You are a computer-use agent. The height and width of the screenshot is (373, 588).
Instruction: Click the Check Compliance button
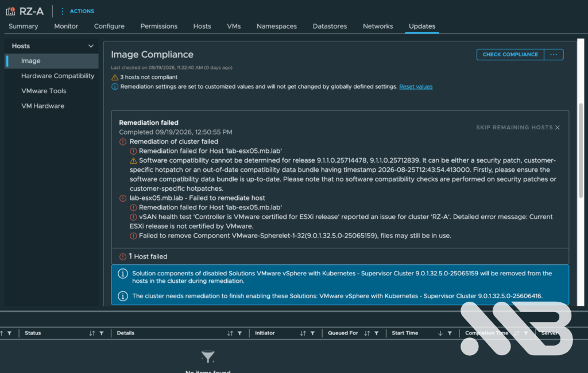tap(510, 55)
